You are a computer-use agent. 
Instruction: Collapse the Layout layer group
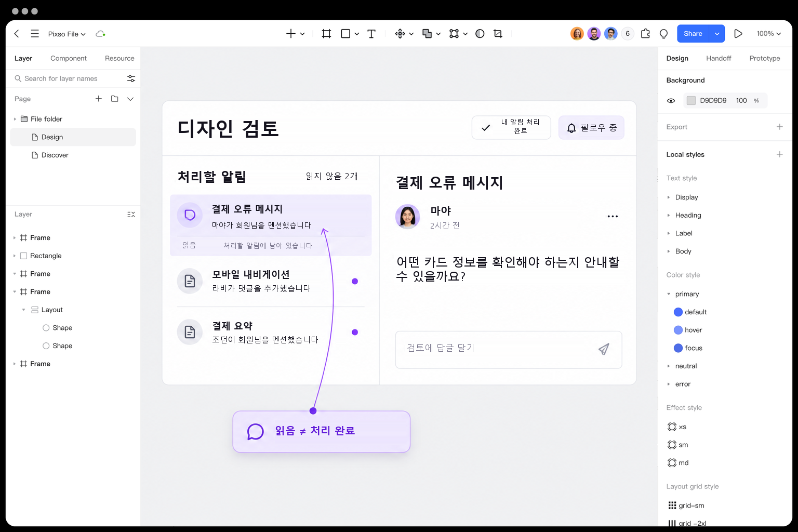click(x=23, y=310)
